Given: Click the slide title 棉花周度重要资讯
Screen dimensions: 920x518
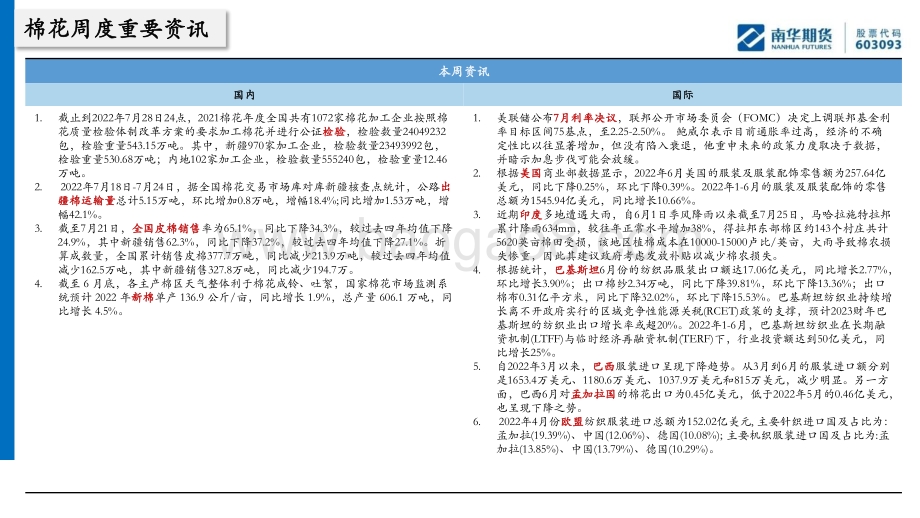Looking at the screenshot, I should coord(117,29).
